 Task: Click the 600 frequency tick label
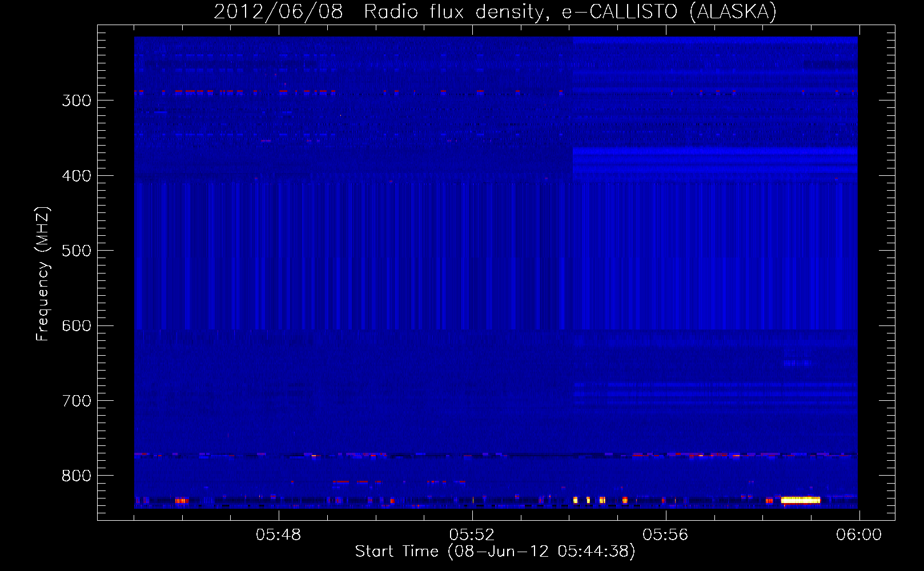pos(77,325)
